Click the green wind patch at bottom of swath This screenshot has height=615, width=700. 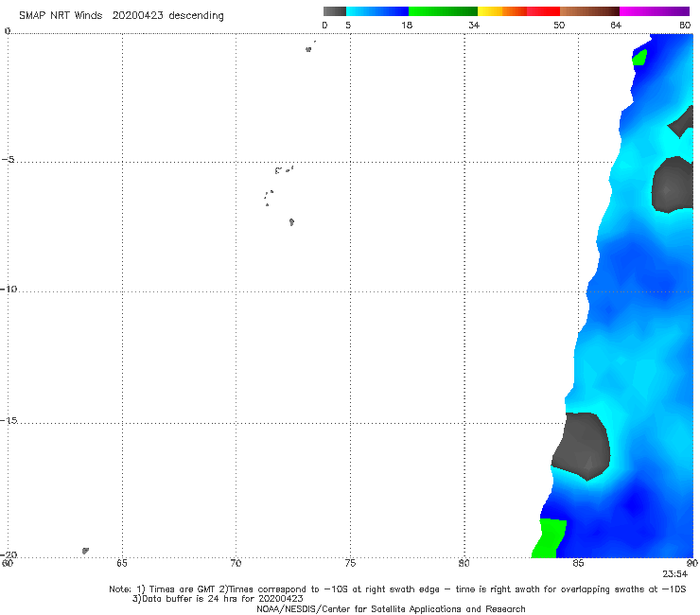pyautogui.click(x=549, y=538)
